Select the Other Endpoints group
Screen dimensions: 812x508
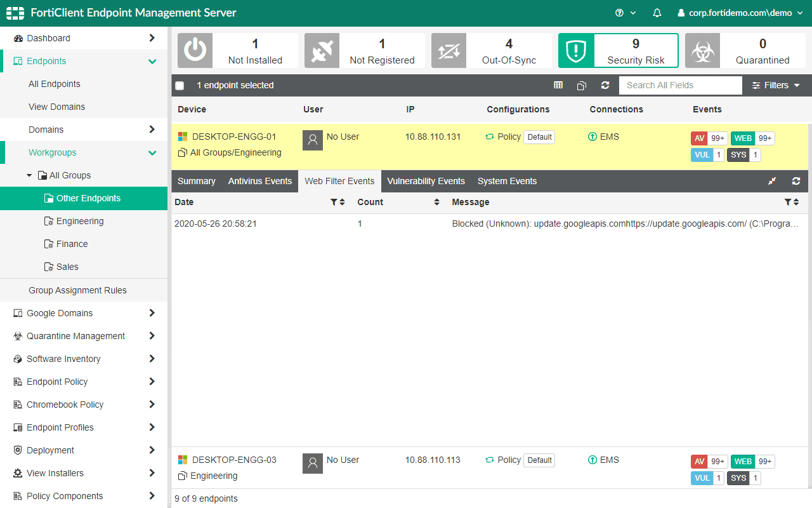pos(84,198)
